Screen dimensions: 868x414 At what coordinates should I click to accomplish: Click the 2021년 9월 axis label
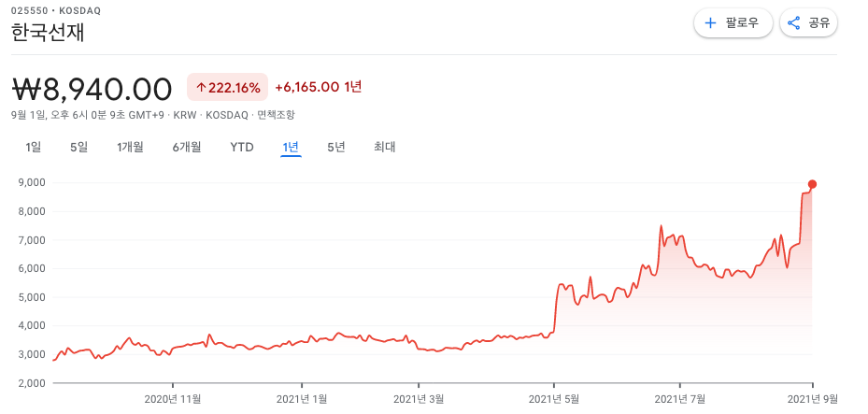click(813, 398)
